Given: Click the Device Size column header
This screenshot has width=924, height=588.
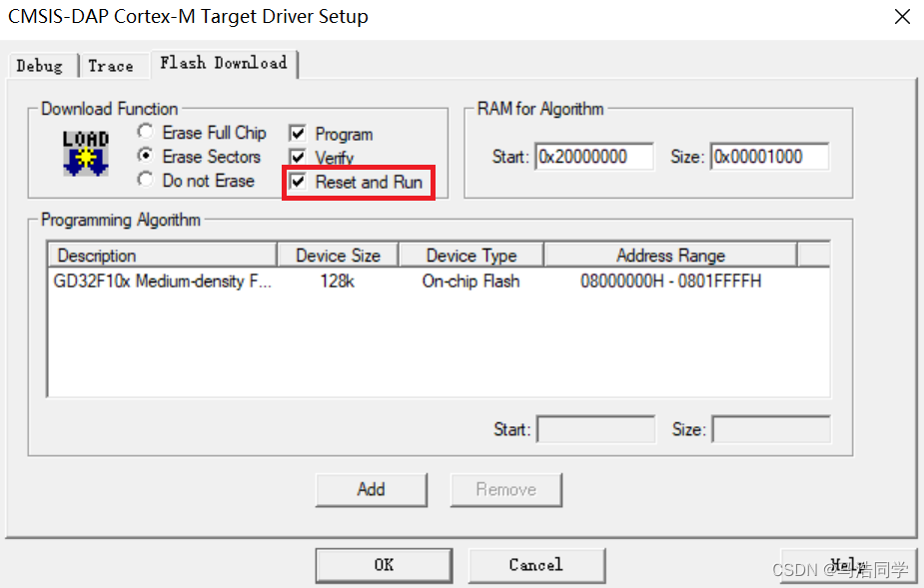Looking at the screenshot, I should (339, 256).
